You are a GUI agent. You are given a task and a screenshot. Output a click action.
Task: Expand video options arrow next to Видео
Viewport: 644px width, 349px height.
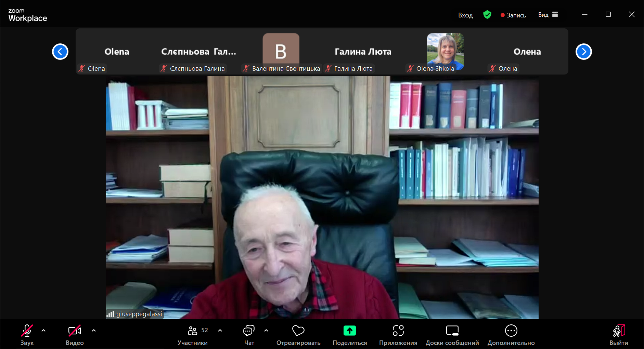94,331
